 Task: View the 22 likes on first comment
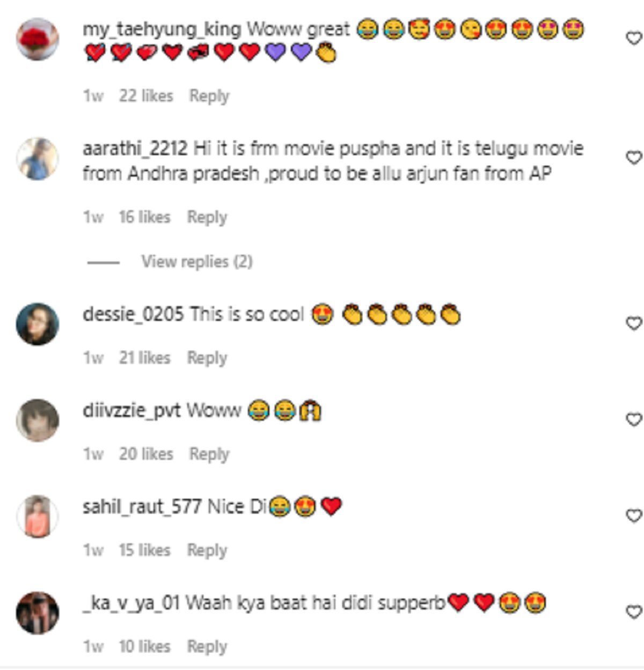146,96
